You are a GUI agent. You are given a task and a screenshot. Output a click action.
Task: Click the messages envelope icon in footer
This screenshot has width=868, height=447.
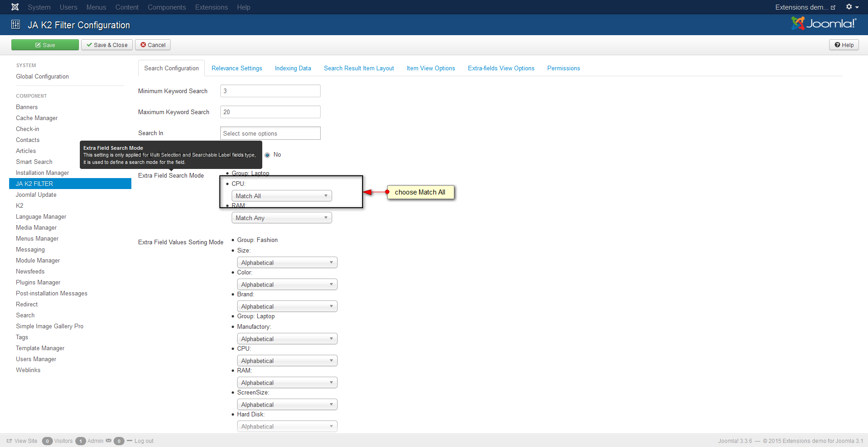click(109, 441)
